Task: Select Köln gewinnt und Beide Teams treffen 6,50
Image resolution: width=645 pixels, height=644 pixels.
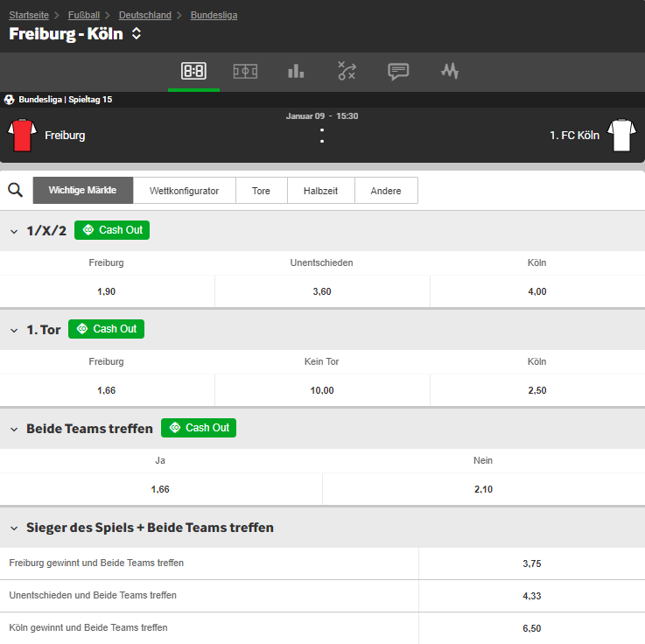Action: [x=532, y=628]
